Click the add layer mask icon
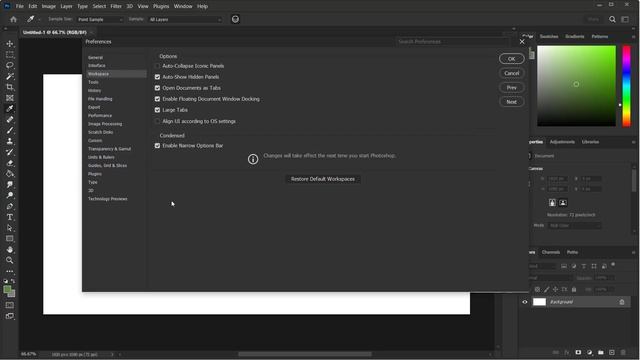The height and width of the screenshot is (360, 640). pyautogui.click(x=578, y=352)
